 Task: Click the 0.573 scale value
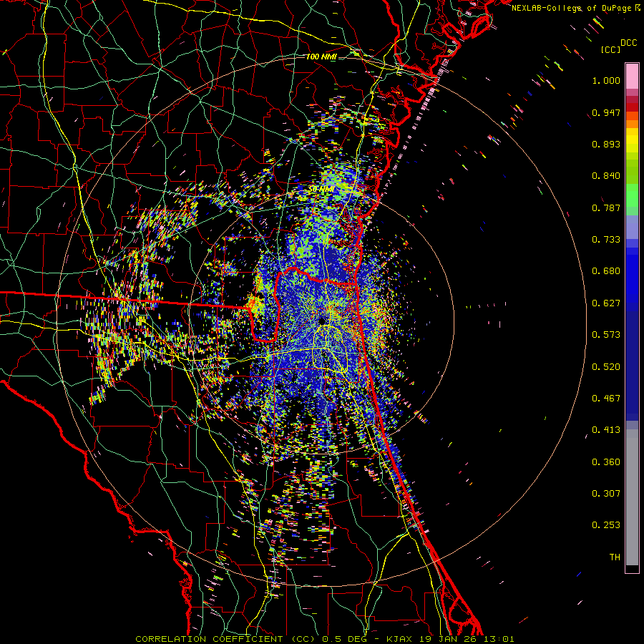tap(606, 335)
